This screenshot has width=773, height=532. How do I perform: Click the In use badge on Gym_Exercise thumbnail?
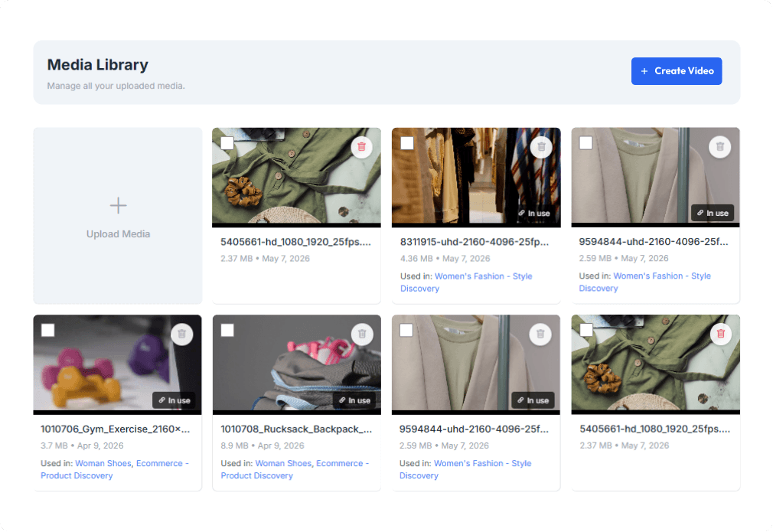click(174, 400)
